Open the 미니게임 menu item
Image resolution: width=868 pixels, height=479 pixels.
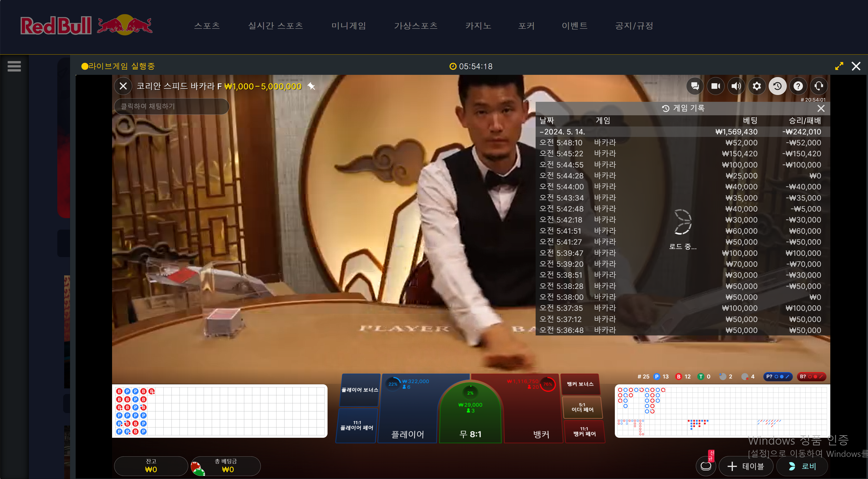[x=348, y=26]
